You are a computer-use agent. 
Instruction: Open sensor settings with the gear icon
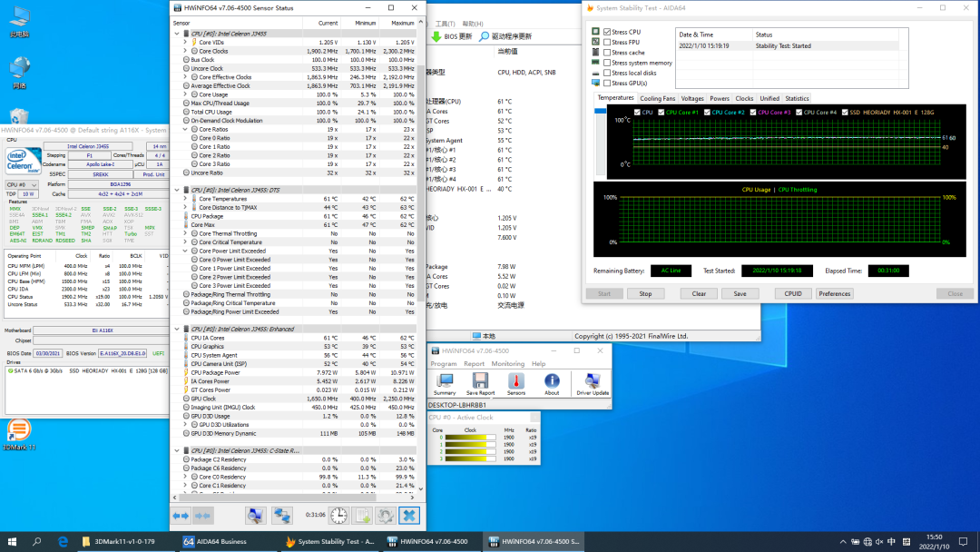(x=386, y=516)
